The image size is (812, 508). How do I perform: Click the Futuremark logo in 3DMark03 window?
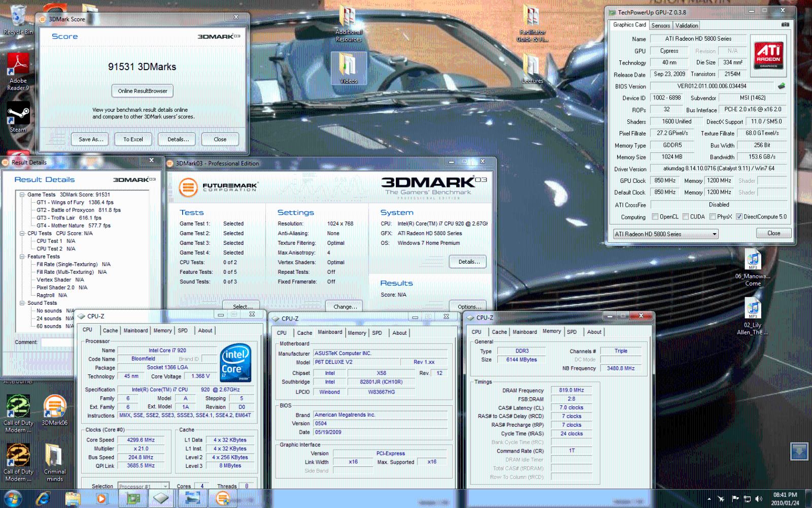point(218,187)
